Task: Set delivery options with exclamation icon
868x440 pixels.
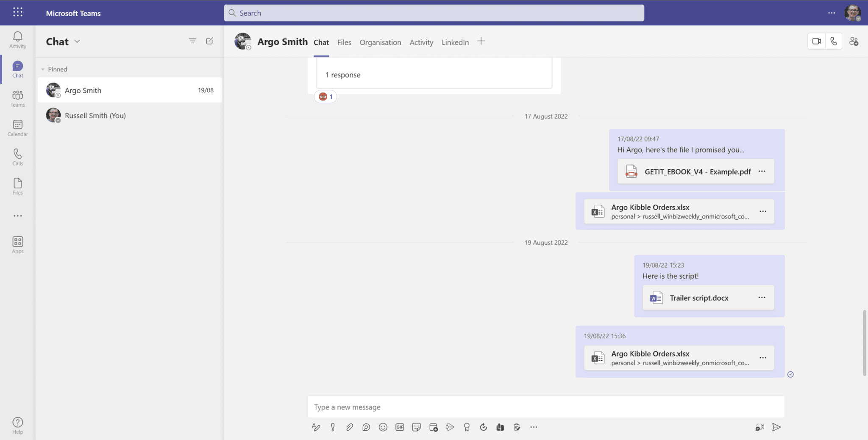Action: coord(333,427)
